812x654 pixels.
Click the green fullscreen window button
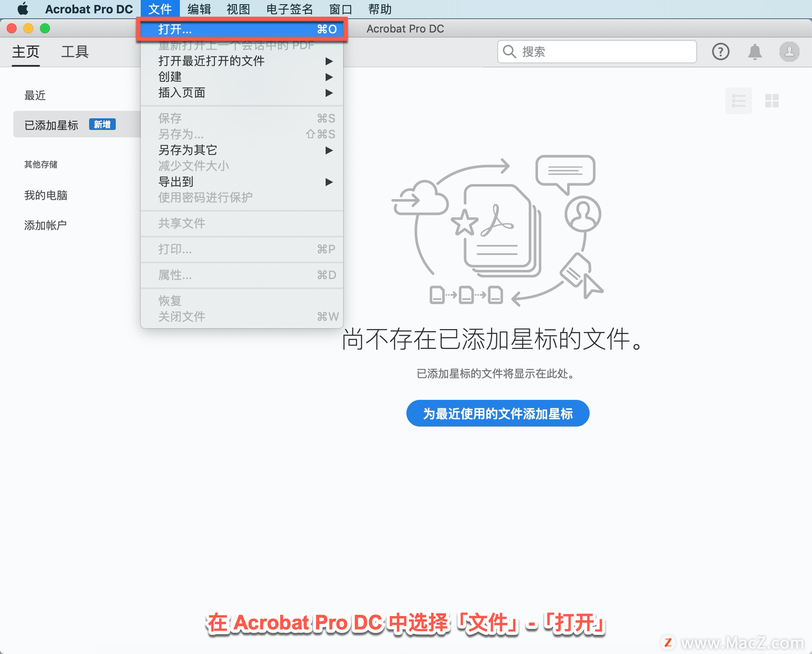tap(45, 28)
